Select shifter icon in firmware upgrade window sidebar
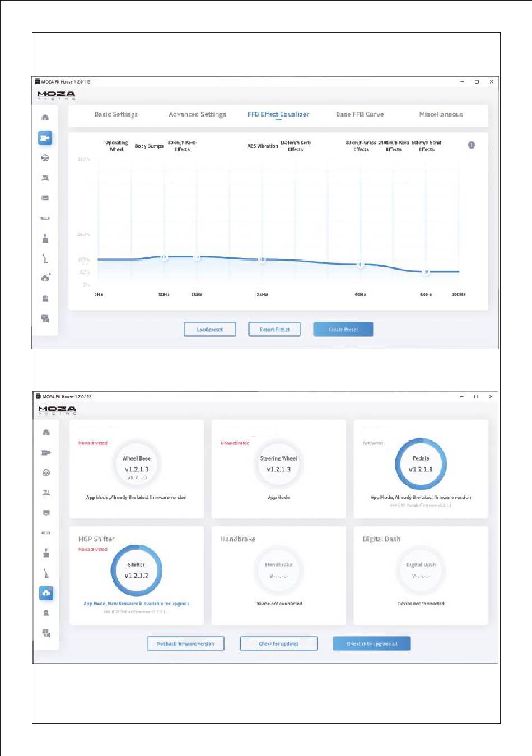Viewport: 532px width, 756px height. (x=46, y=553)
